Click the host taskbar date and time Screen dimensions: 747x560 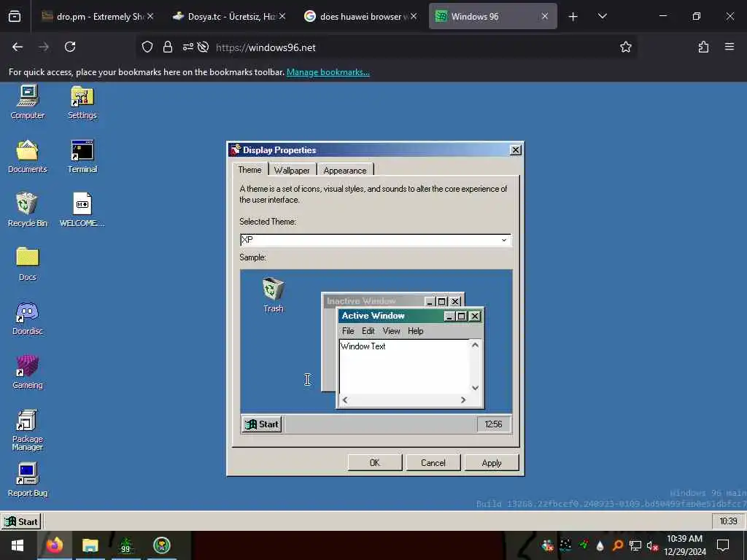click(x=684, y=545)
